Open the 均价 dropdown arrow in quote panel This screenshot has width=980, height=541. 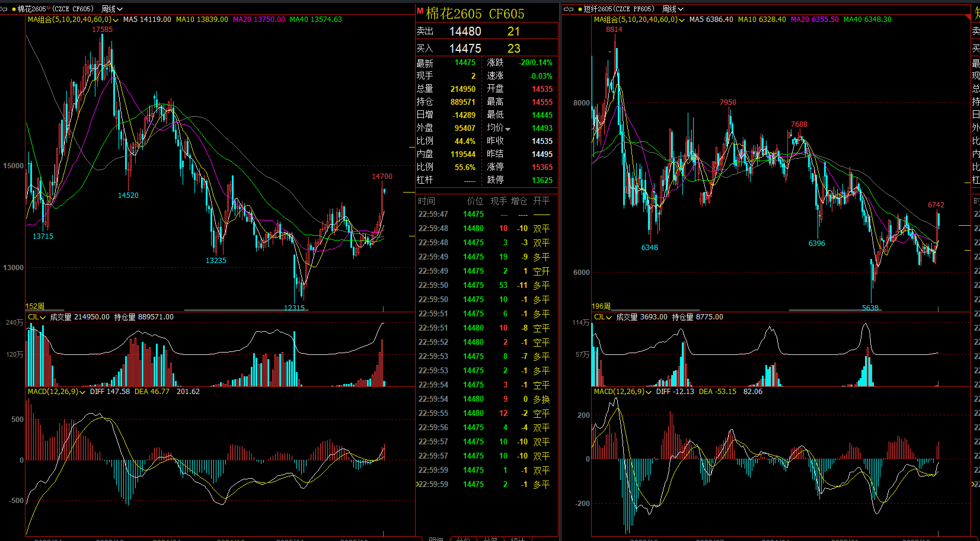click(x=508, y=129)
